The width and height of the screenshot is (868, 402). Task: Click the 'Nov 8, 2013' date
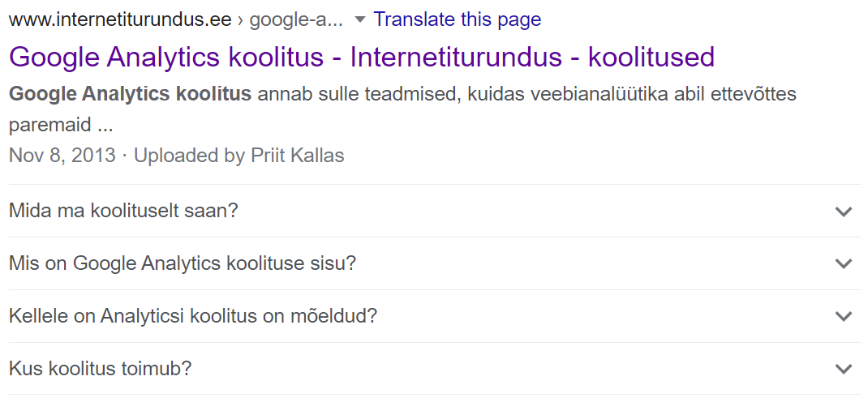(x=62, y=156)
